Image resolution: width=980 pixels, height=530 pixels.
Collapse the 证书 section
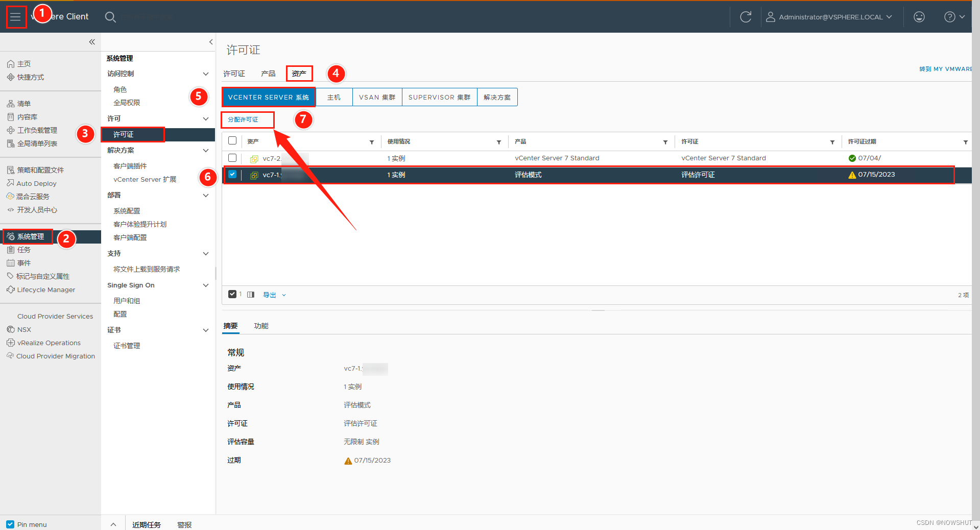pos(206,330)
